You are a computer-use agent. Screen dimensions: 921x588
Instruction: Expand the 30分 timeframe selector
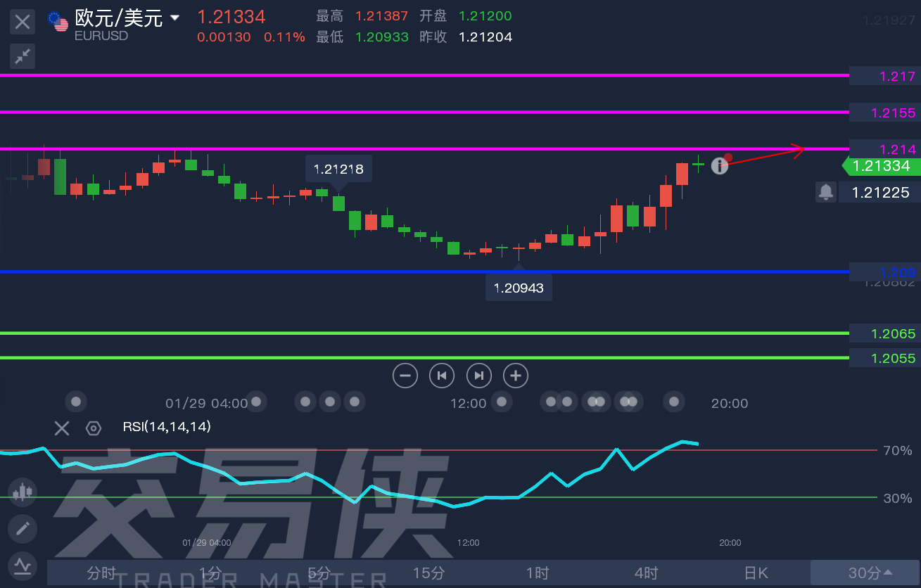[865, 573]
